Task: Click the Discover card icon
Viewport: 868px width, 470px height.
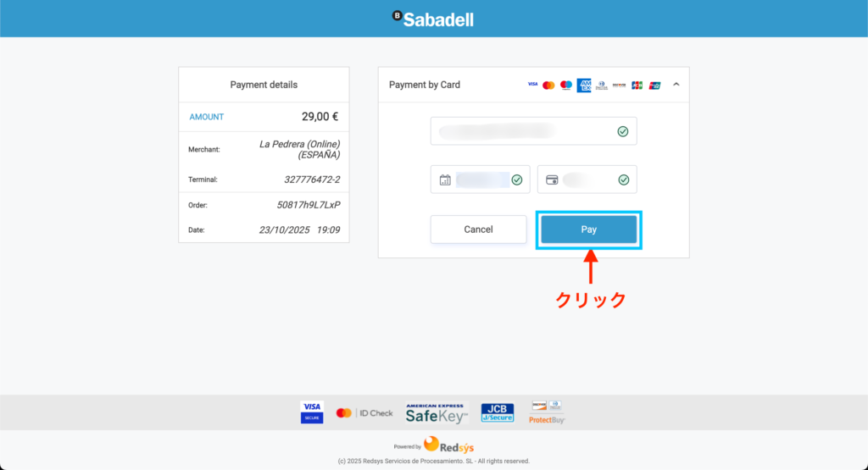Action: click(619, 85)
